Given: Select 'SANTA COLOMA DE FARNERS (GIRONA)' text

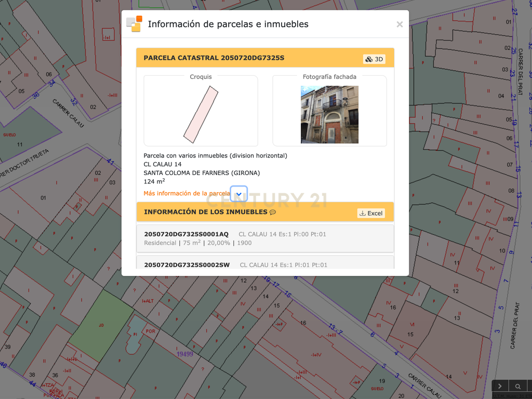Looking at the screenshot, I should (x=202, y=172).
